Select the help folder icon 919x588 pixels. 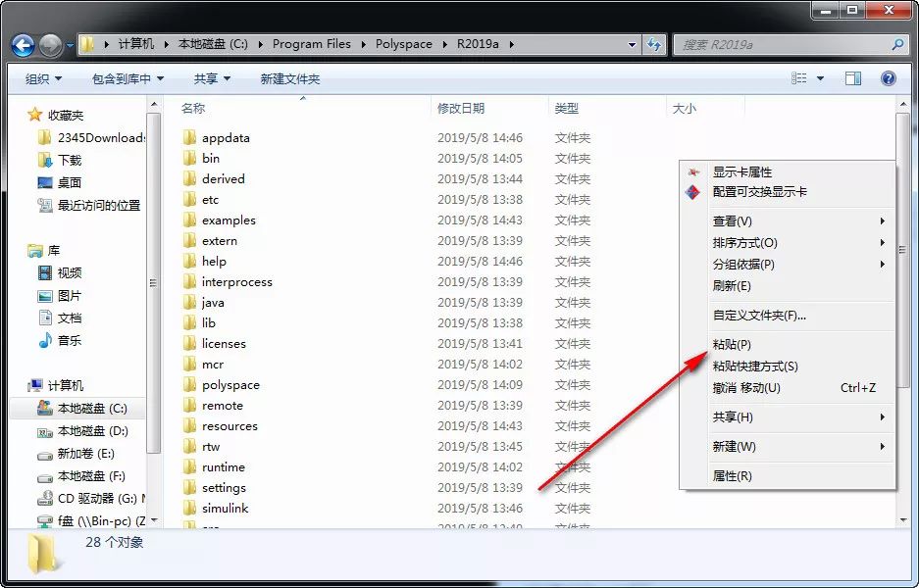pyautogui.click(x=189, y=262)
